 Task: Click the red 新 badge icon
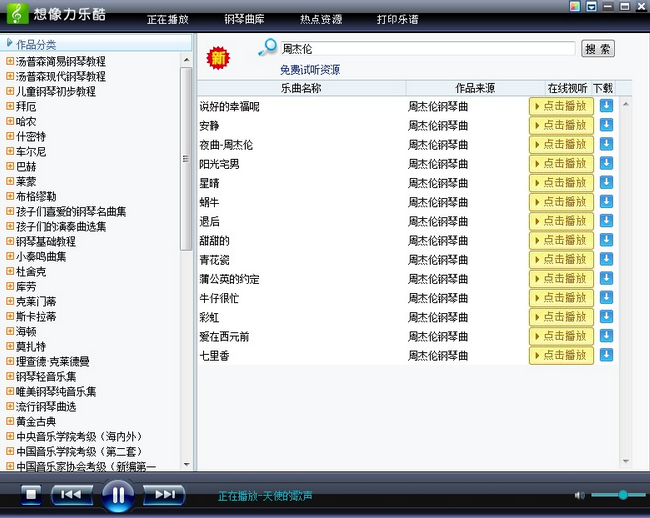218,58
